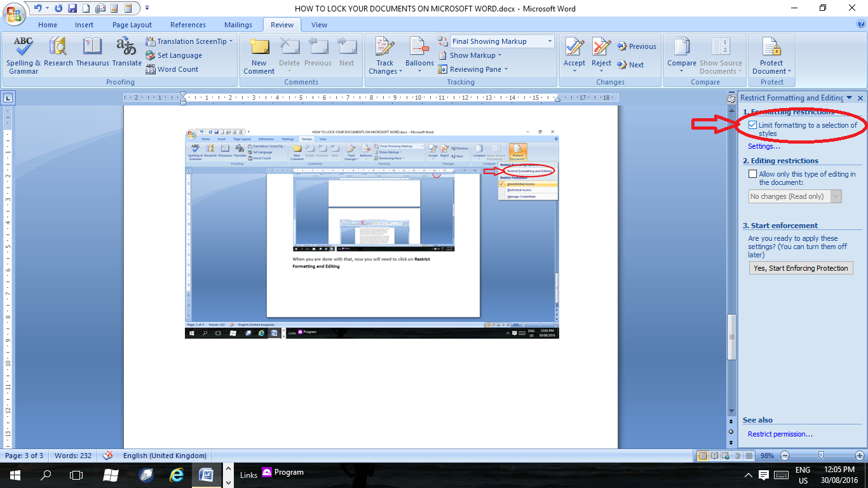Image resolution: width=868 pixels, height=488 pixels.
Task: Open the Mailings tab
Action: 238,25
